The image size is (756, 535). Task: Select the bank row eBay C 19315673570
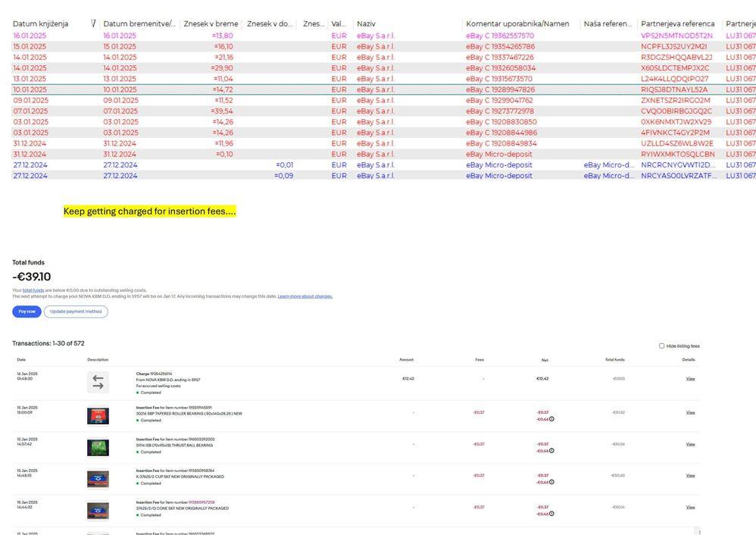click(x=383, y=79)
